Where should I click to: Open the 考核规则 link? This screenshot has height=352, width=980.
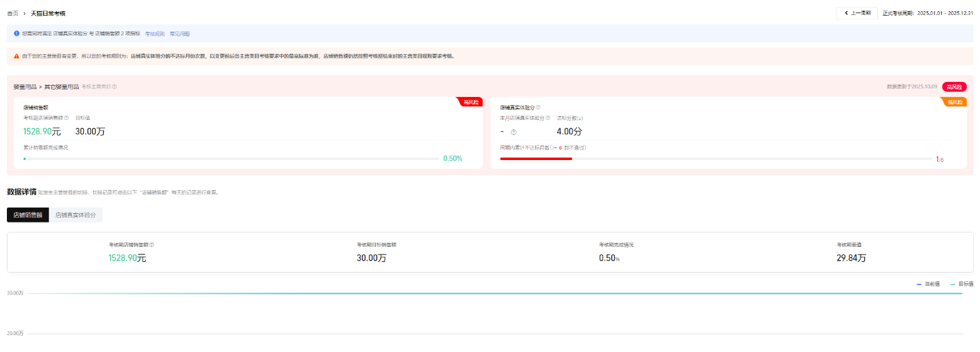point(154,34)
